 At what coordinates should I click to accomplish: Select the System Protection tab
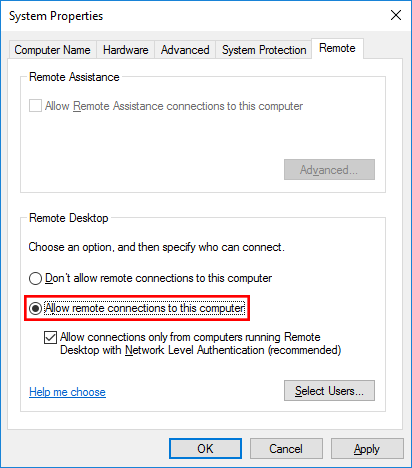pos(264,50)
